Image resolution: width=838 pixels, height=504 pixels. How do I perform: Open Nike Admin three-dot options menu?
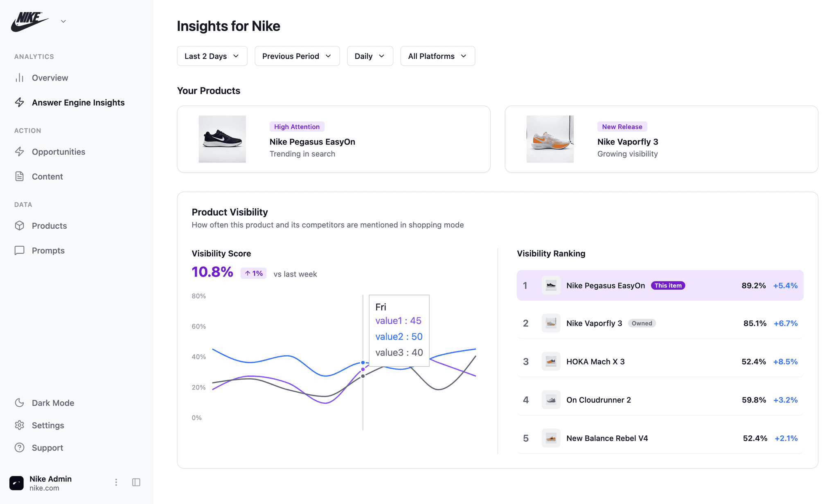pyautogui.click(x=116, y=482)
